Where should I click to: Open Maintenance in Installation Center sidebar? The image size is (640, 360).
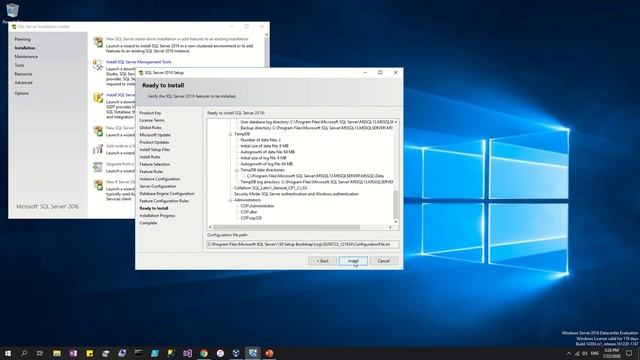(x=26, y=56)
